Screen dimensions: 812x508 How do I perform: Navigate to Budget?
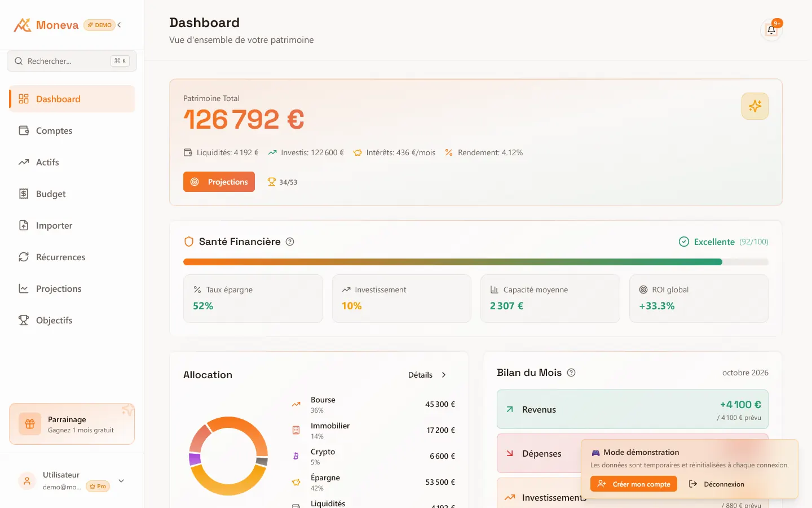pos(72,194)
